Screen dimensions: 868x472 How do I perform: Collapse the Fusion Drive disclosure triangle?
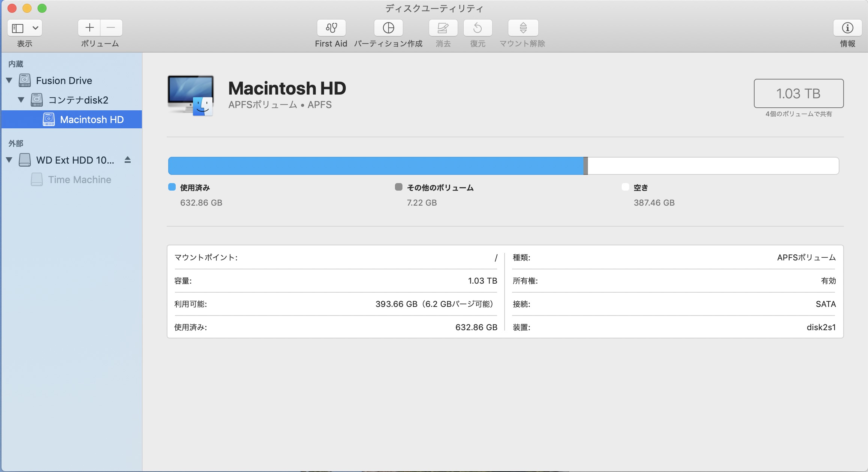(x=9, y=80)
